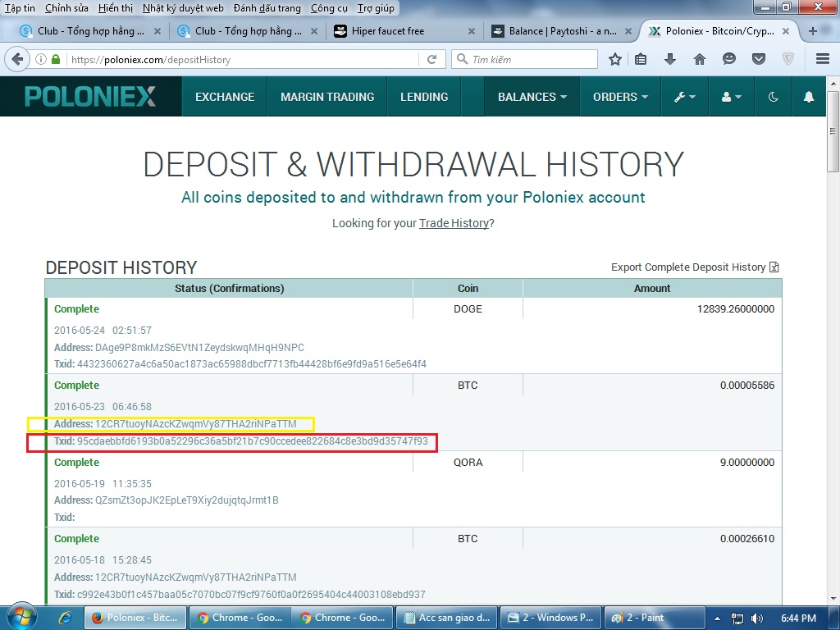Screen dimensions: 840x630
Task: Open the downloads arrow icon
Action: click(669, 59)
